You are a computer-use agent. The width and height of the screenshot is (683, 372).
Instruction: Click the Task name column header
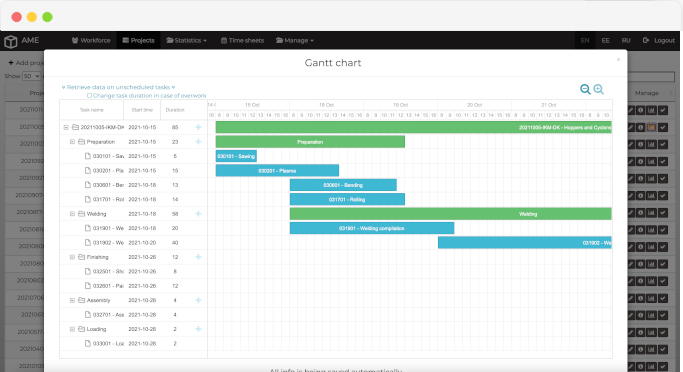tap(91, 110)
